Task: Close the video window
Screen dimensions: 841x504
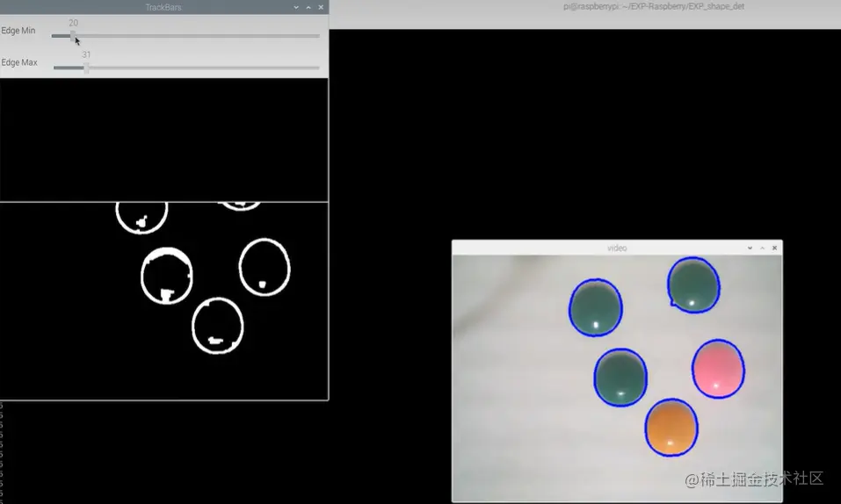Action: pos(774,248)
